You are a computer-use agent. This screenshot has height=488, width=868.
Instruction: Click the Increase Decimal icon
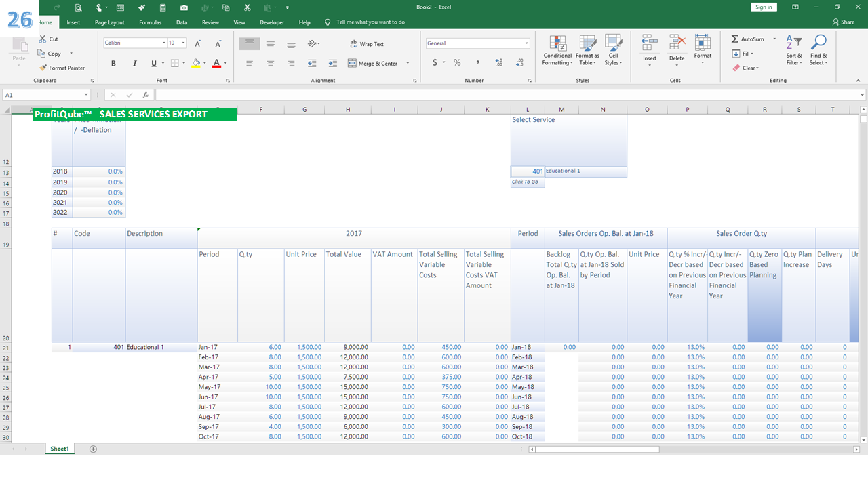pos(499,63)
